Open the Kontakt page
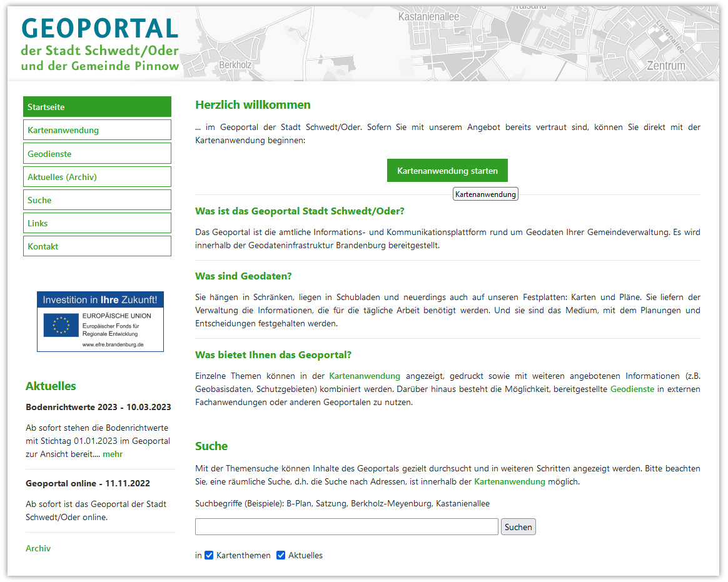The image size is (728, 582). click(97, 246)
